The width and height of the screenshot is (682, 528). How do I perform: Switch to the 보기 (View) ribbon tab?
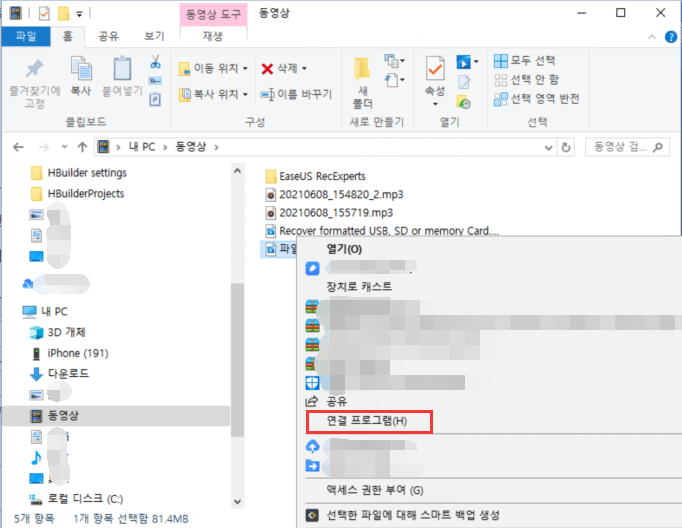[154, 36]
